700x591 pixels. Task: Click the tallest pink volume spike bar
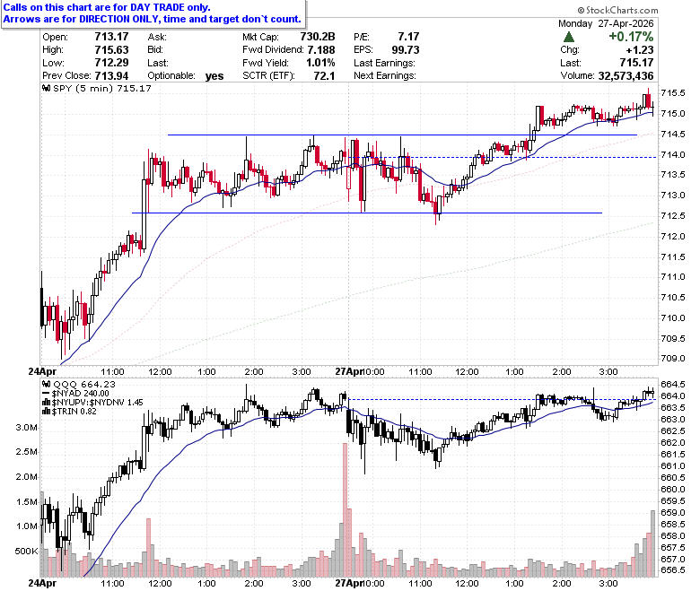click(345, 509)
